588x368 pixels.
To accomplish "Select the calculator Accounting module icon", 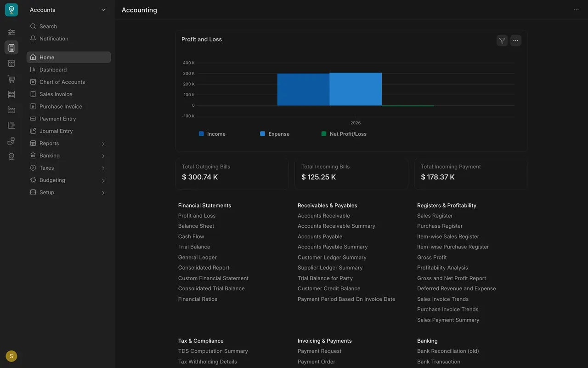I will click(11, 48).
